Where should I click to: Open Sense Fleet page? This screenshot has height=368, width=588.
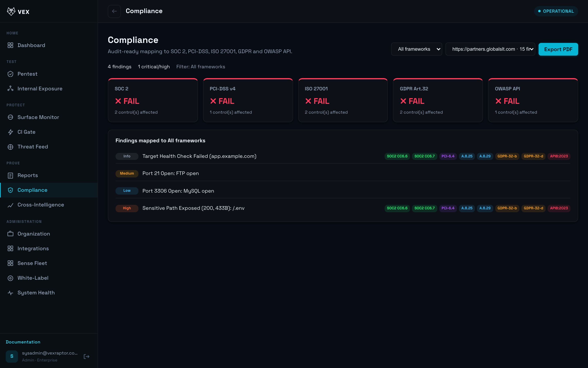pyautogui.click(x=49, y=263)
